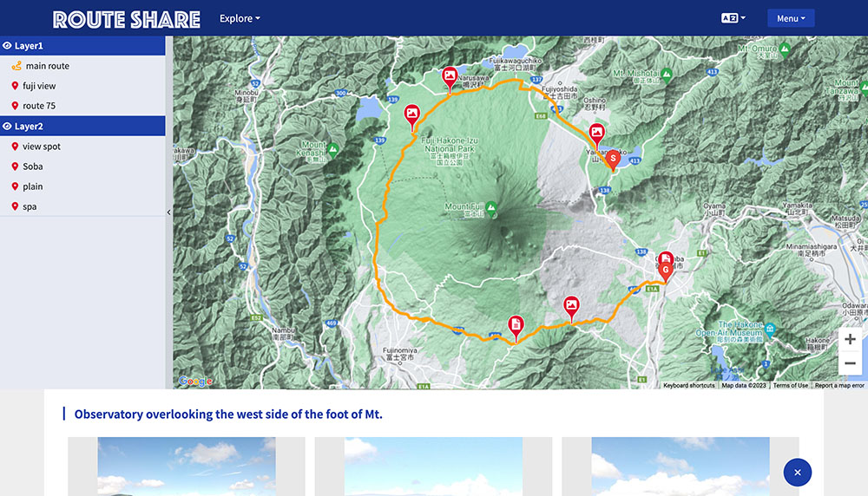Click the Mount Kenashi peak icon

click(332, 149)
